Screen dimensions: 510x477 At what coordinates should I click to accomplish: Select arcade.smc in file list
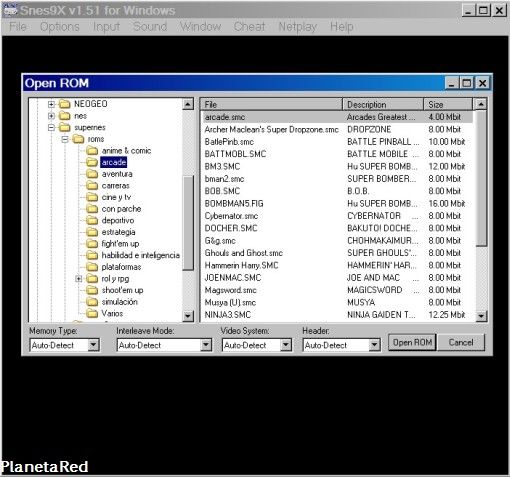pos(337,117)
